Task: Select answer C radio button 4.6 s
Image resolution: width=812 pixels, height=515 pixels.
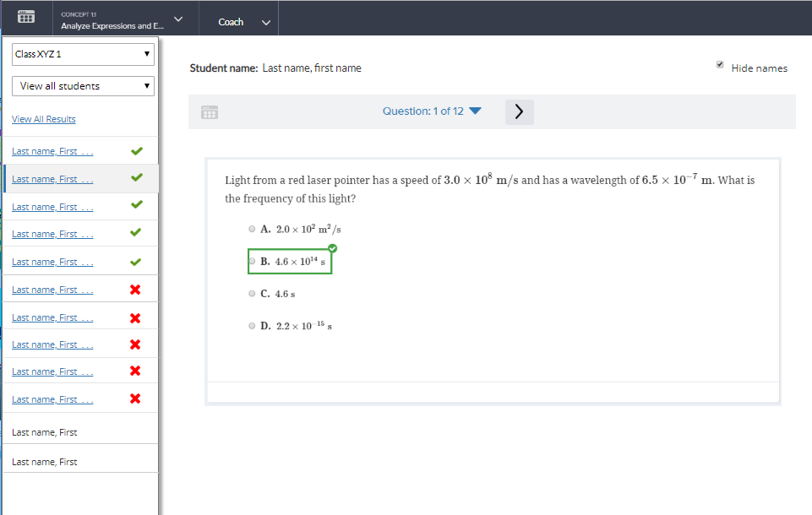Action: (252, 294)
